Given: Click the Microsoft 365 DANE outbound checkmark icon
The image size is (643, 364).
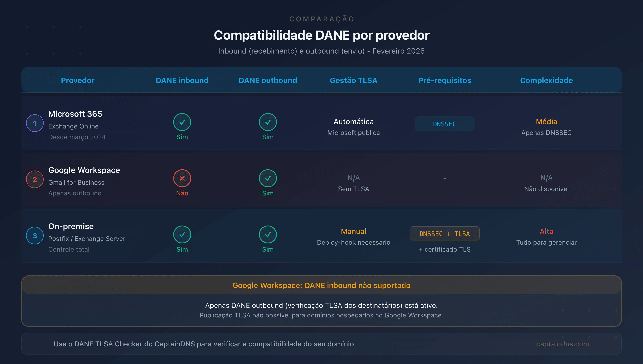Looking at the screenshot, I should coord(268,122).
